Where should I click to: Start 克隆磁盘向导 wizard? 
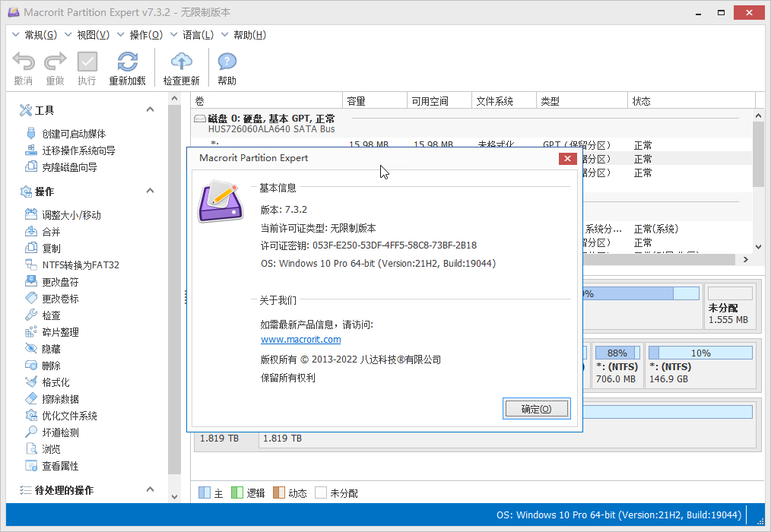[69, 167]
